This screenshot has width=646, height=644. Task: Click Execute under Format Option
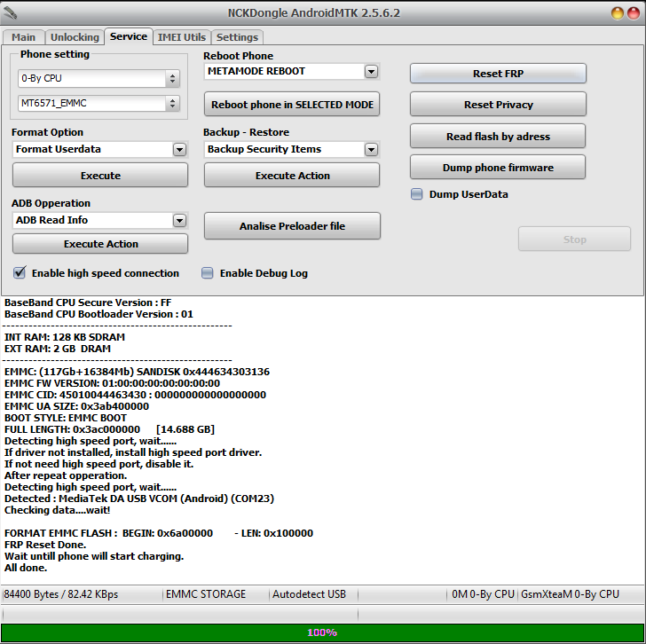[100, 176]
